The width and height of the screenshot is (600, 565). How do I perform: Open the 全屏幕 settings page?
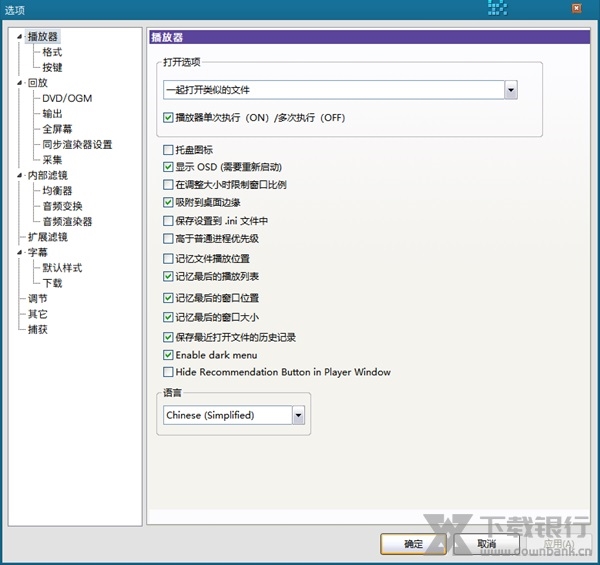57,129
